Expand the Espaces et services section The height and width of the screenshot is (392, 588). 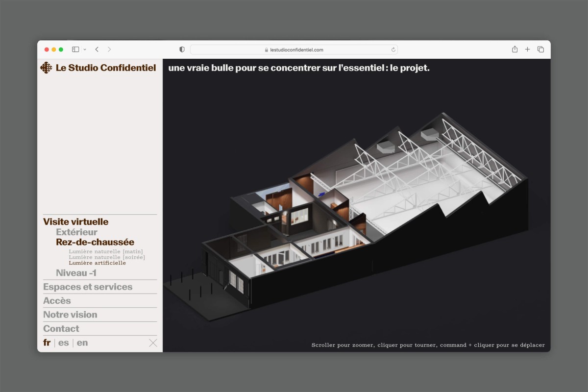pos(88,287)
